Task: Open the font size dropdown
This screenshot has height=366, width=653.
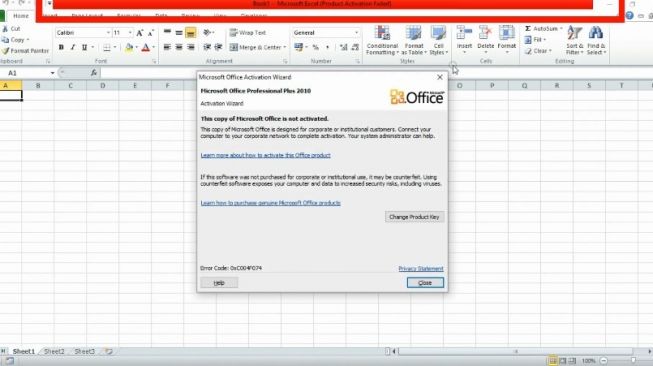Action: pyautogui.click(x=130, y=32)
